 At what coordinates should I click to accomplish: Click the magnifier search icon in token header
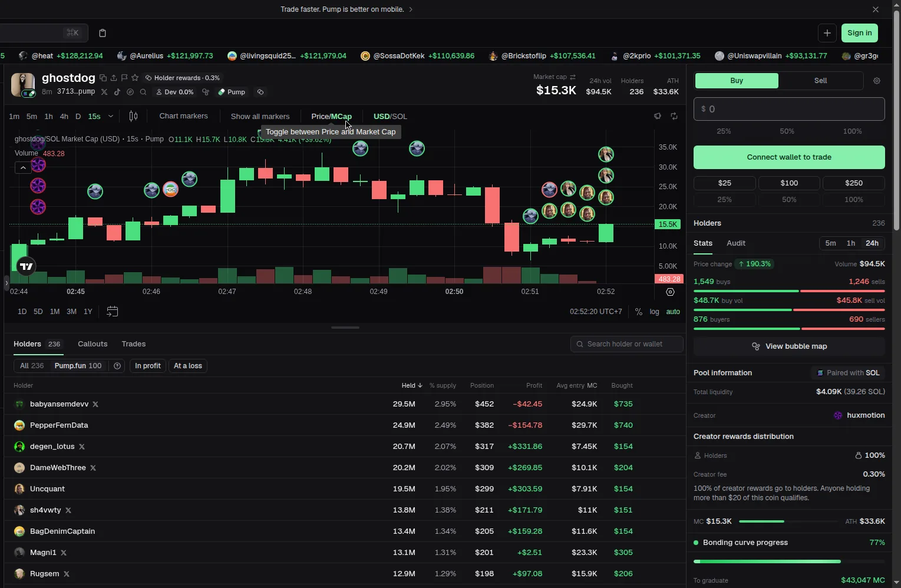coord(143,92)
